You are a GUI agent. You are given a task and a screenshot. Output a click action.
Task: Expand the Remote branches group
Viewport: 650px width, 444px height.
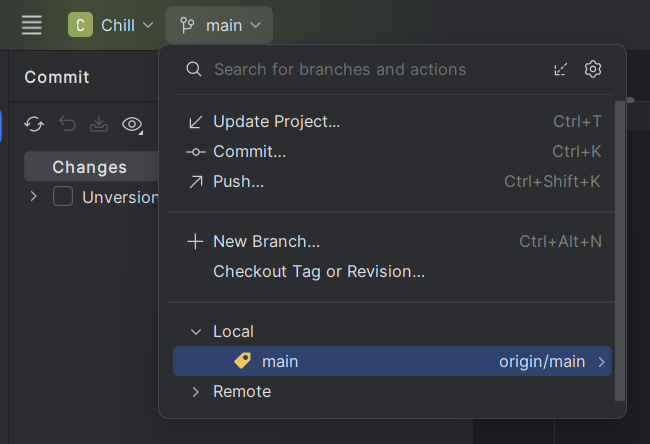pos(195,391)
